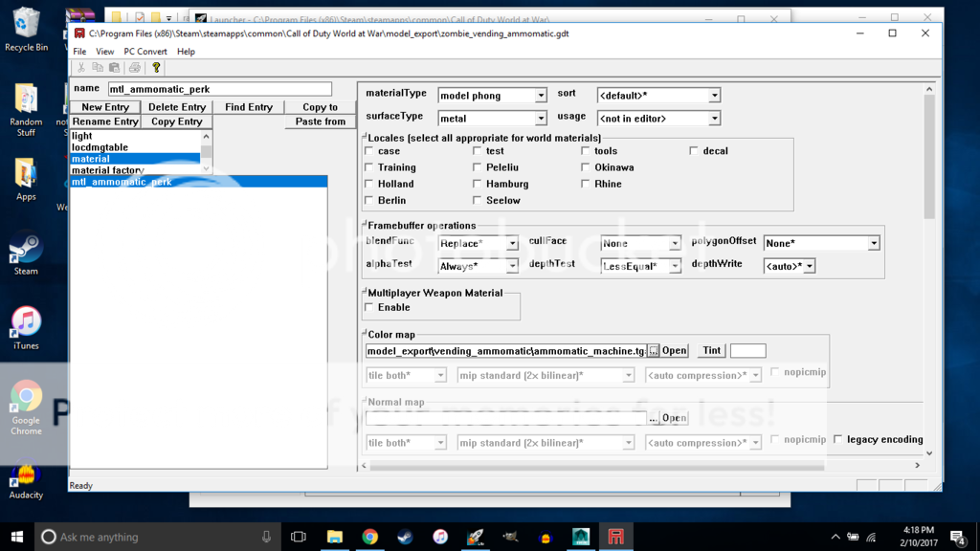Check the case locale checkbox
This screenshot has width=980, height=551.
coord(369,151)
